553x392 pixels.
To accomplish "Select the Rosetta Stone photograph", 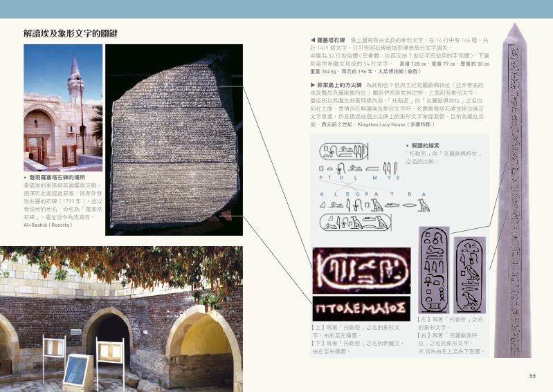I will 174,140.
